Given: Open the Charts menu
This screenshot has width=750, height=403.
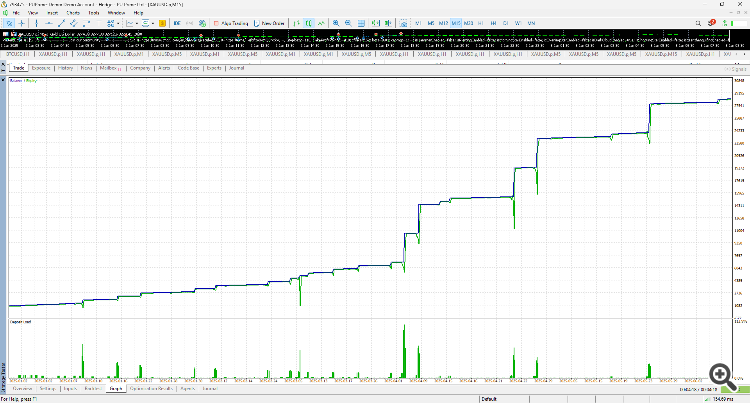Looking at the screenshot, I should 73,13.
